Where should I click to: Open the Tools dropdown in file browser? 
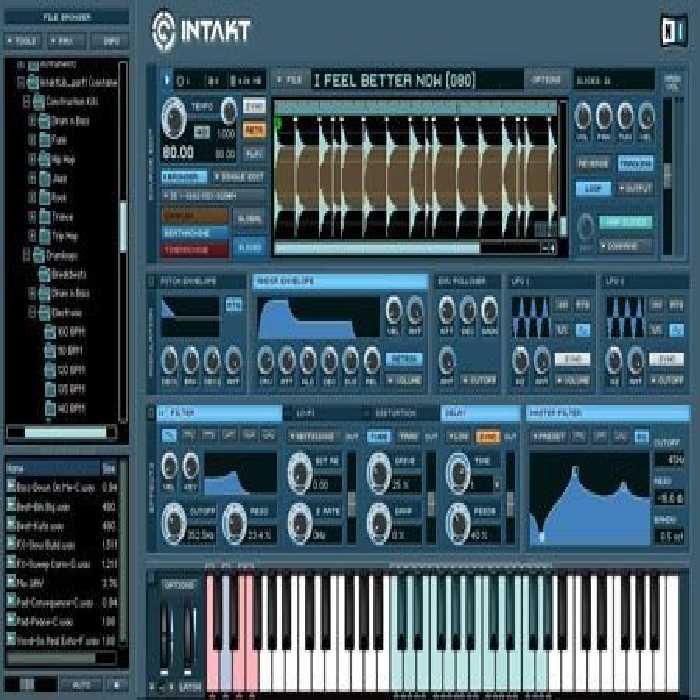23,41
